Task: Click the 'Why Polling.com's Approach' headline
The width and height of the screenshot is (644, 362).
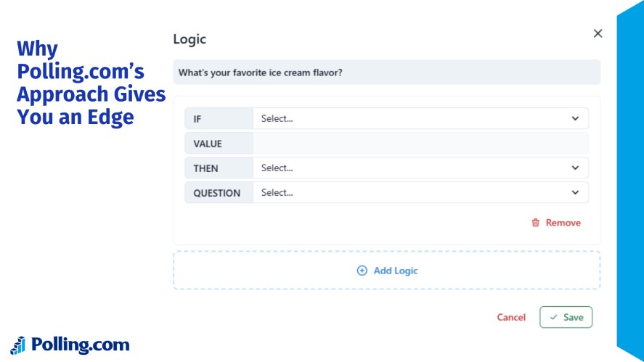Action: (x=91, y=83)
